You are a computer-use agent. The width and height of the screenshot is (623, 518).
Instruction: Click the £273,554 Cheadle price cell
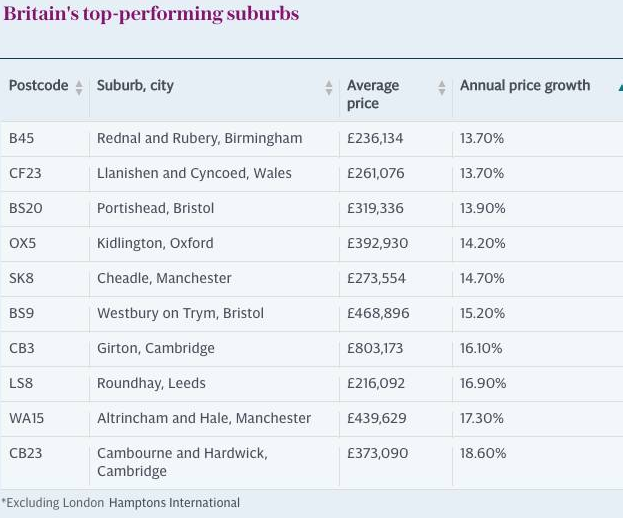tap(378, 278)
